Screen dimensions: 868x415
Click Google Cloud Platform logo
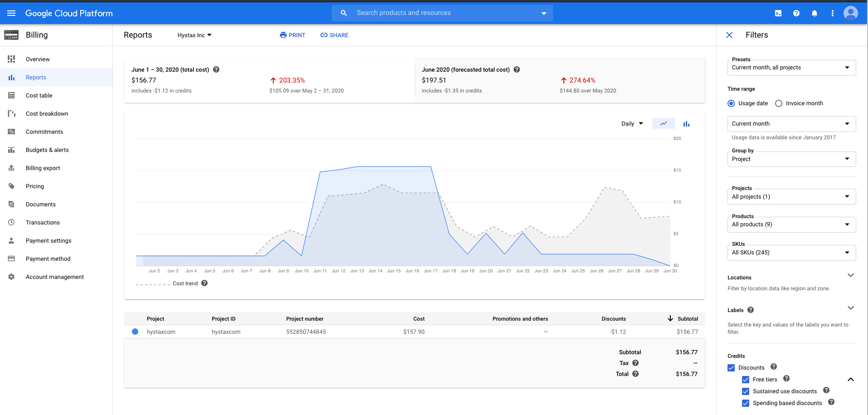pos(69,13)
